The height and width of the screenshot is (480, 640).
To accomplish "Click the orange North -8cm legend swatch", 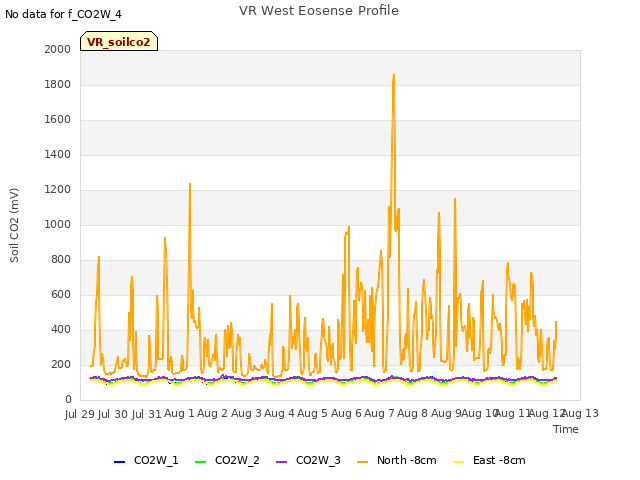I will (x=362, y=462).
